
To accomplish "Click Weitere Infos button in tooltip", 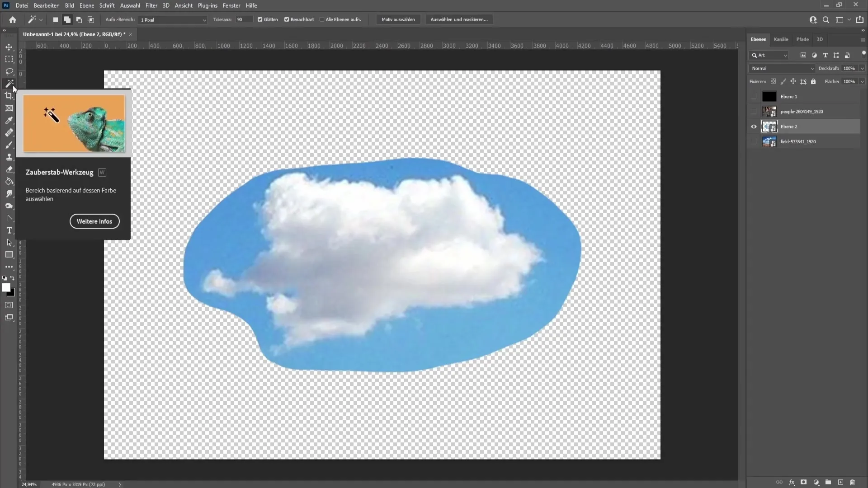I will pyautogui.click(x=94, y=221).
